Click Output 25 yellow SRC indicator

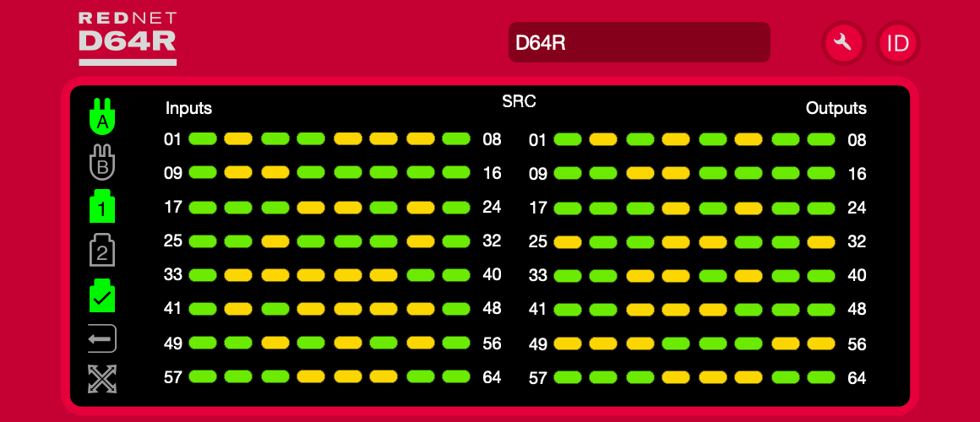pyautogui.click(x=568, y=241)
